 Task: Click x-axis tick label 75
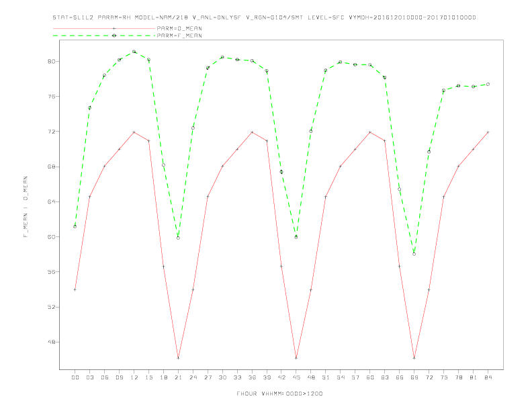click(444, 377)
